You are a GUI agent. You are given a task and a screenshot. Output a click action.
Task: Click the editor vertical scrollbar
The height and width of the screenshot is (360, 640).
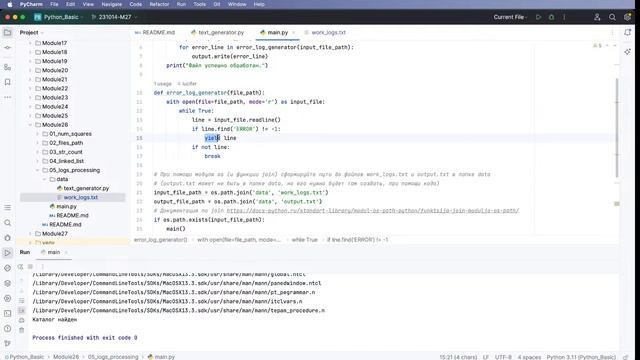tap(617, 127)
